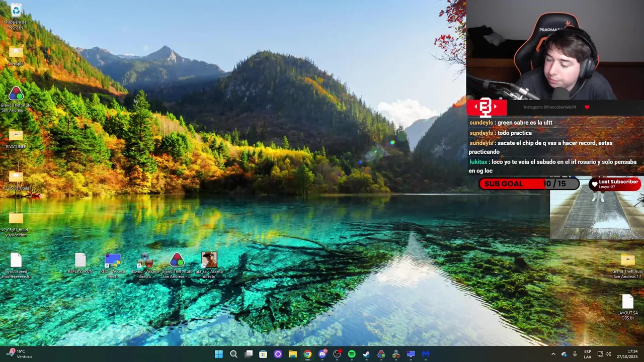The height and width of the screenshot is (362, 644).
Task: Select the RTSS - Acceso directo shortcut
Action: 112,265
